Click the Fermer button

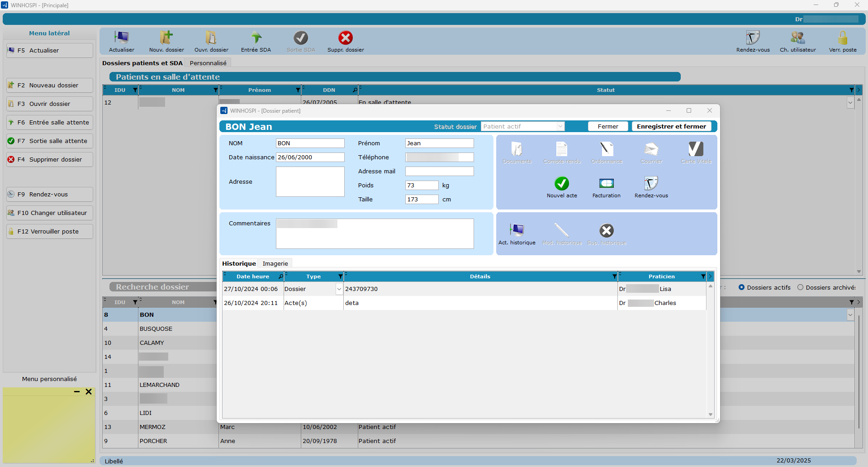[x=608, y=126]
